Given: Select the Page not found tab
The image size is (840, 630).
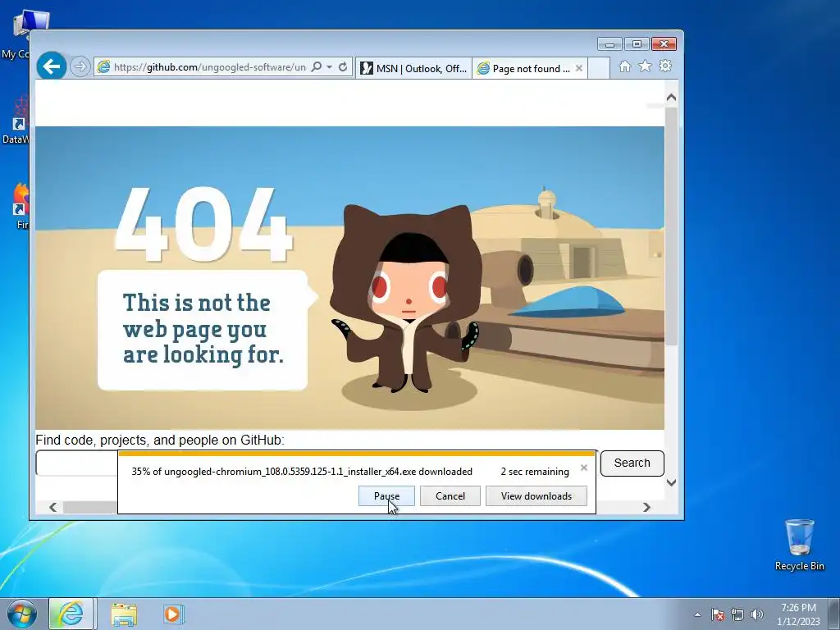Looking at the screenshot, I should tap(525, 68).
